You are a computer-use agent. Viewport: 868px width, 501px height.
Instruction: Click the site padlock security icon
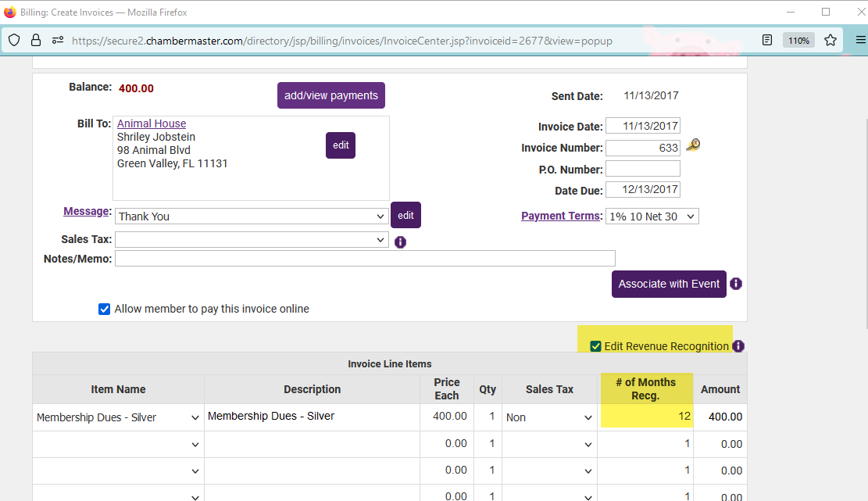36,41
